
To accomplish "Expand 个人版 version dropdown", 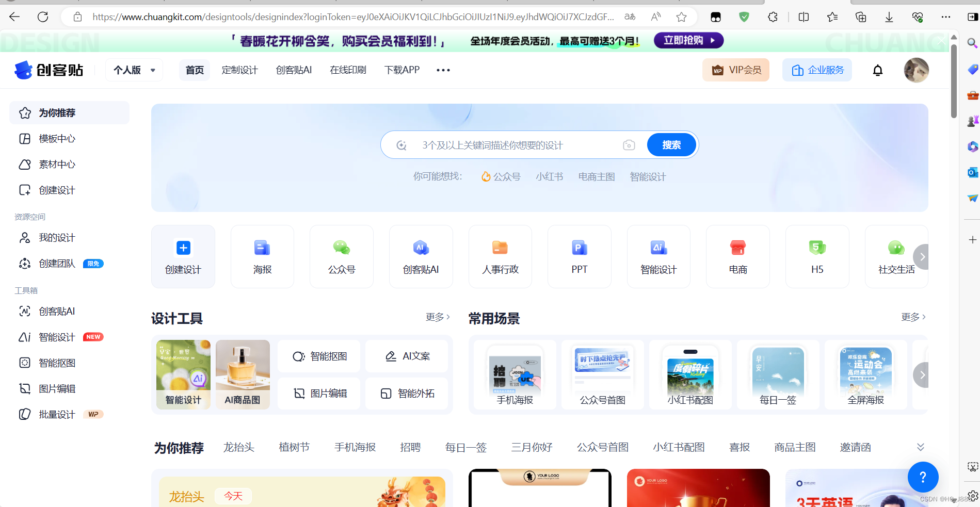I will [x=134, y=70].
